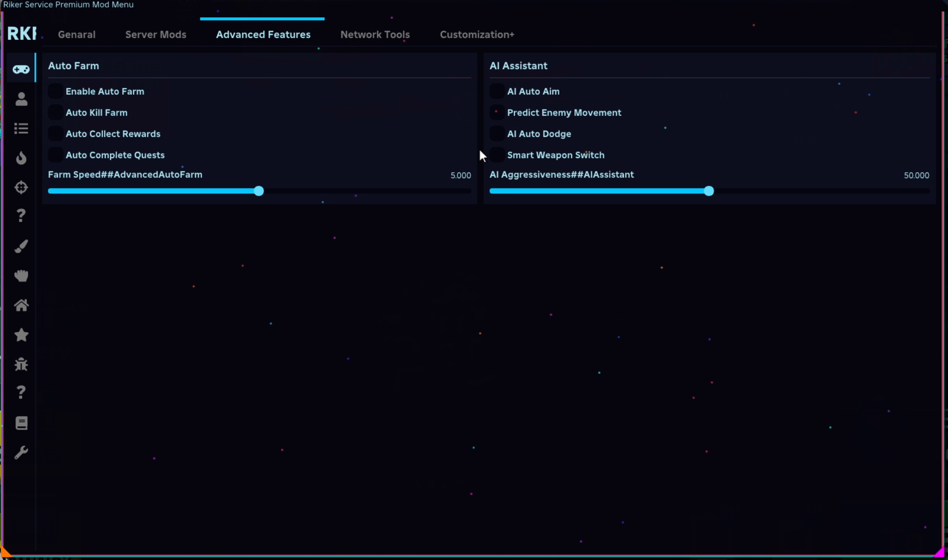Open the house icon section

click(x=21, y=305)
